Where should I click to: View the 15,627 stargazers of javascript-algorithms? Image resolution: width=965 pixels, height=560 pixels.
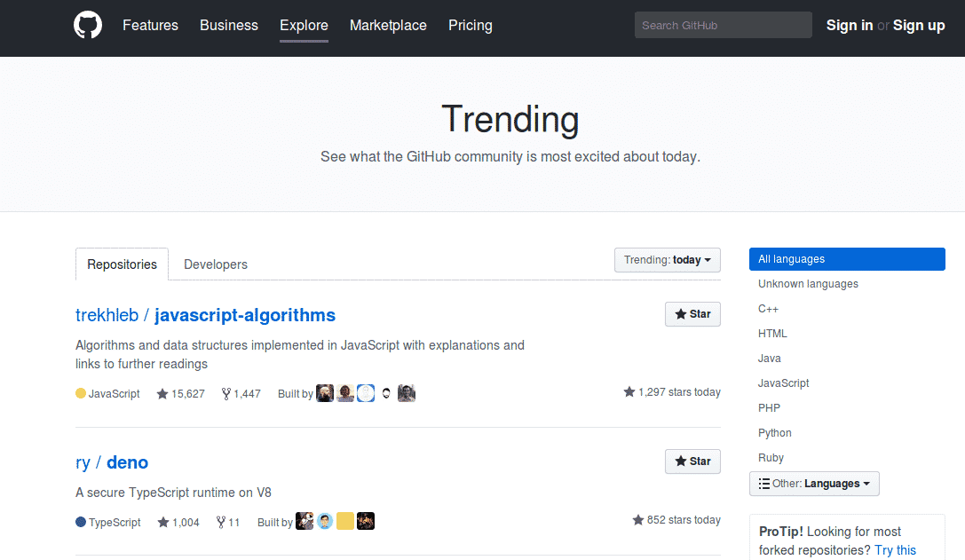pyautogui.click(x=180, y=394)
